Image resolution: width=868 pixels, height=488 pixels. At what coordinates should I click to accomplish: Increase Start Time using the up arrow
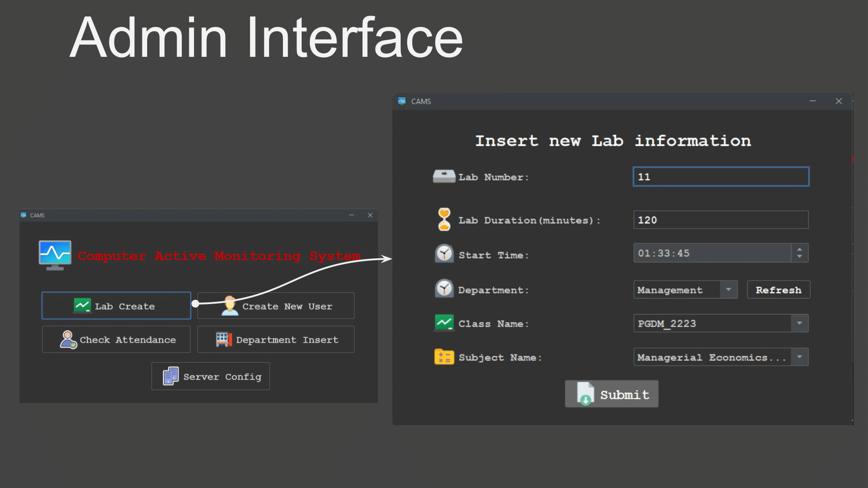click(799, 249)
